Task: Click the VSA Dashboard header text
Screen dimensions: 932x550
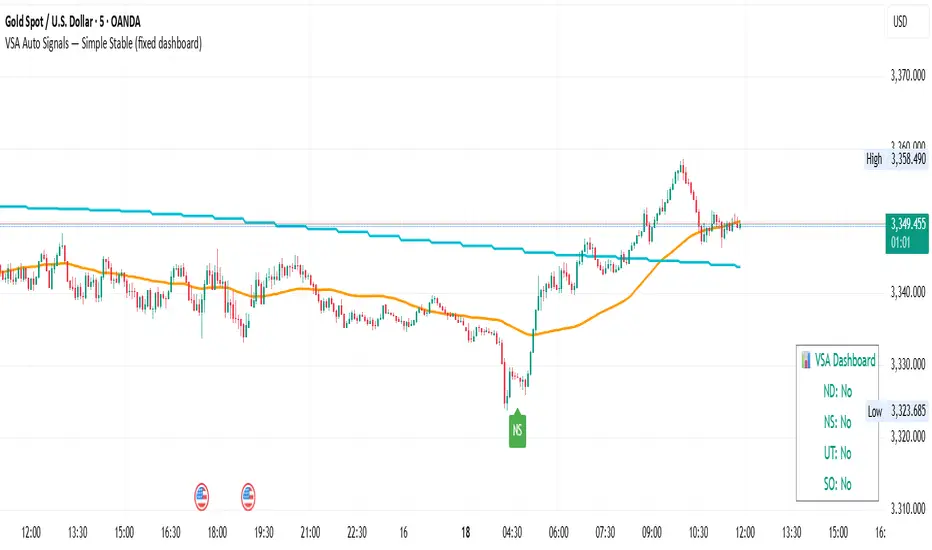Action: click(846, 360)
